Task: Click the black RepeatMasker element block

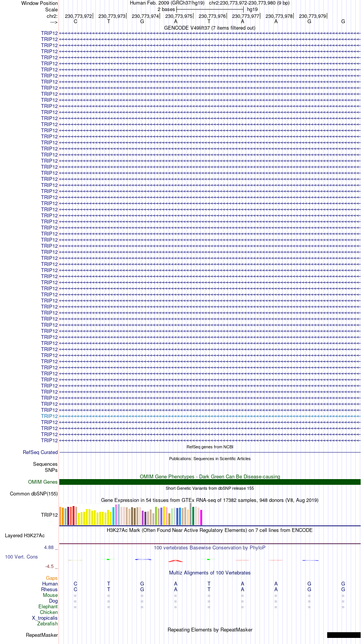Action: pyautogui.click(x=344, y=635)
